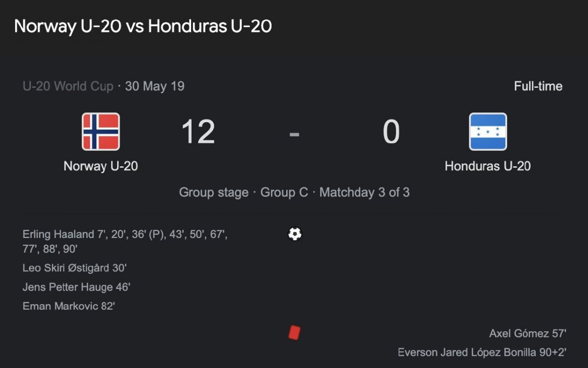Click the soccer ball goals icon

click(x=294, y=234)
